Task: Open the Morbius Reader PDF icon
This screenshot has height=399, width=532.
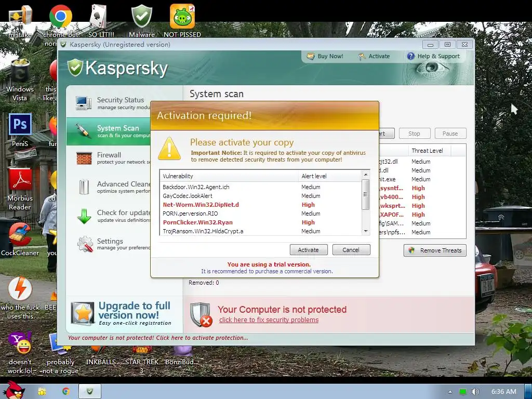Action: [20, 179]
